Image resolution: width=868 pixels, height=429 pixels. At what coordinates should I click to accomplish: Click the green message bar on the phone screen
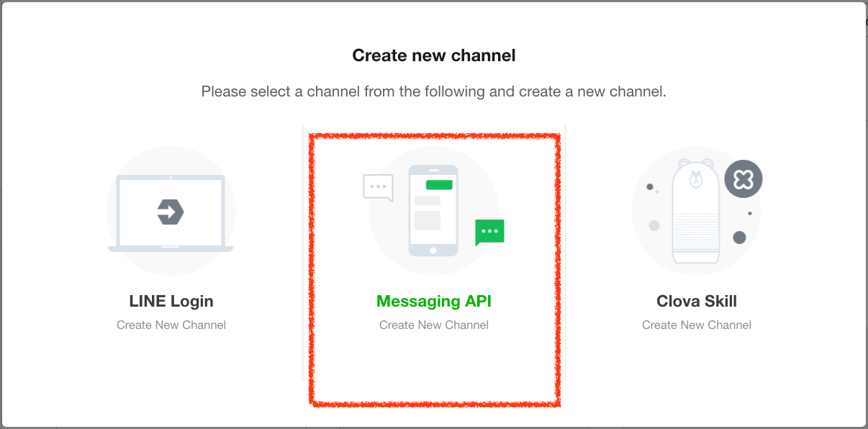pyautogui.click(x=440, y=184)
